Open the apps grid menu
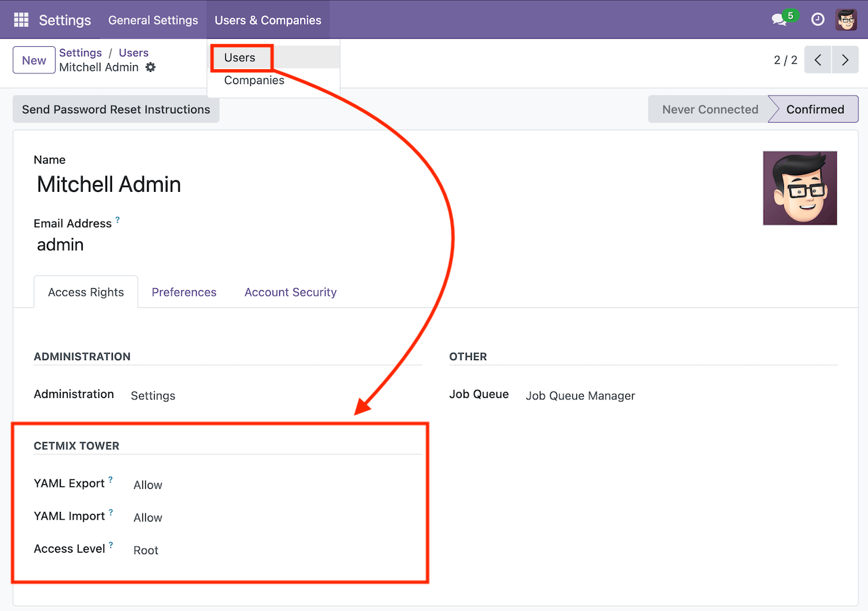 pyautogui.click(x=20, y=20)
